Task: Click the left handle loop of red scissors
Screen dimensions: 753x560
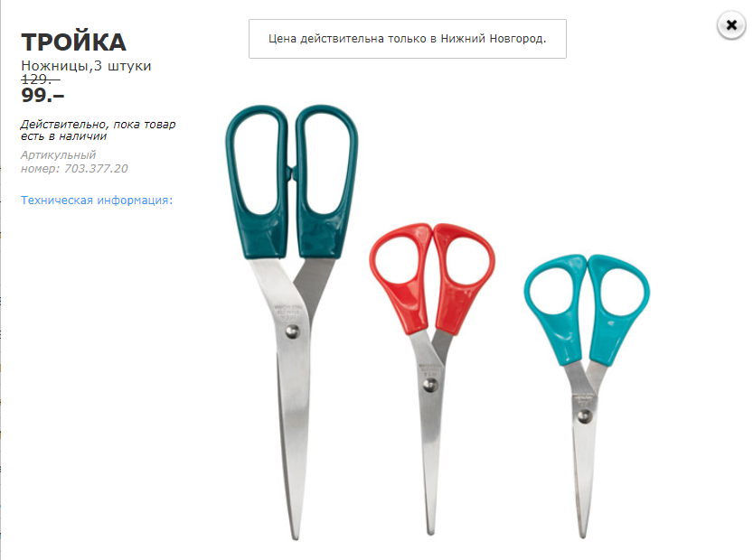Action: (399, 263)
